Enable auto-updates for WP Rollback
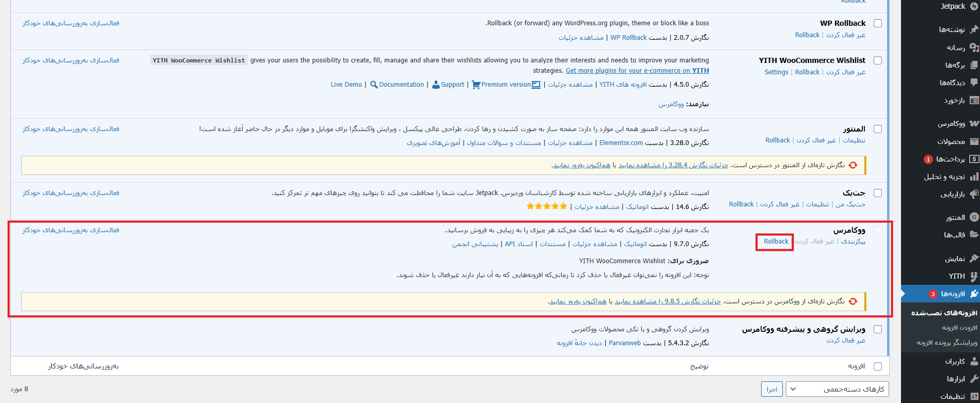980x403 pixels. pyautogui.click(x=71, y=23)
